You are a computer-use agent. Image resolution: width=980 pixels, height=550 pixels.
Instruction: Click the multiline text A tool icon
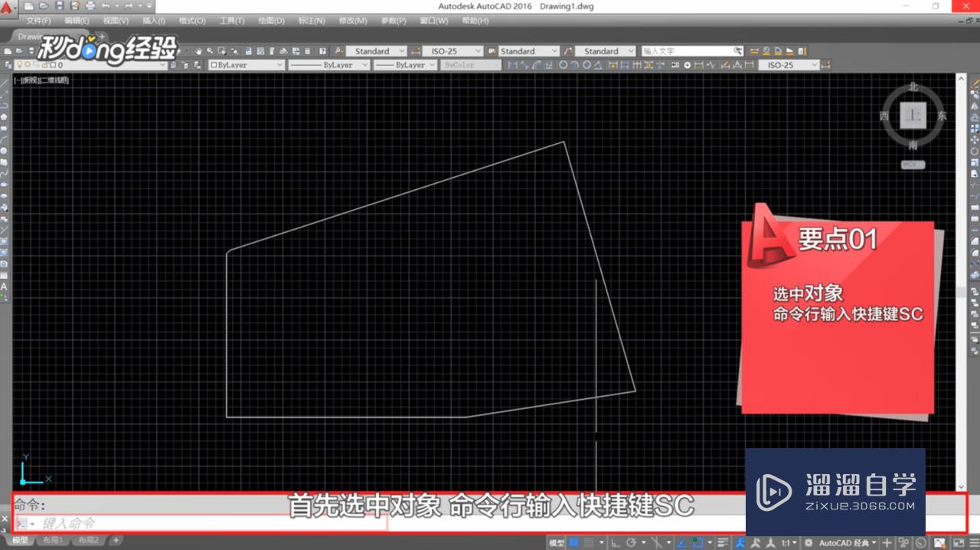coord(4,286)
